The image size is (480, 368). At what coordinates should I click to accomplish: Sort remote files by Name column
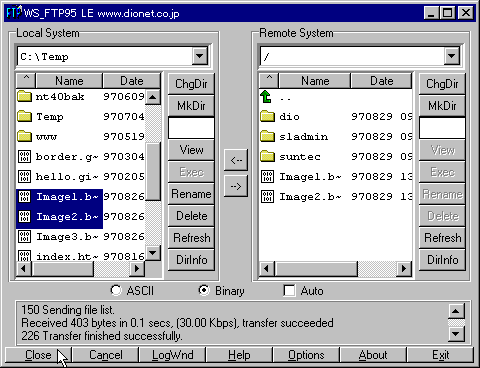[x=315, y=81]
